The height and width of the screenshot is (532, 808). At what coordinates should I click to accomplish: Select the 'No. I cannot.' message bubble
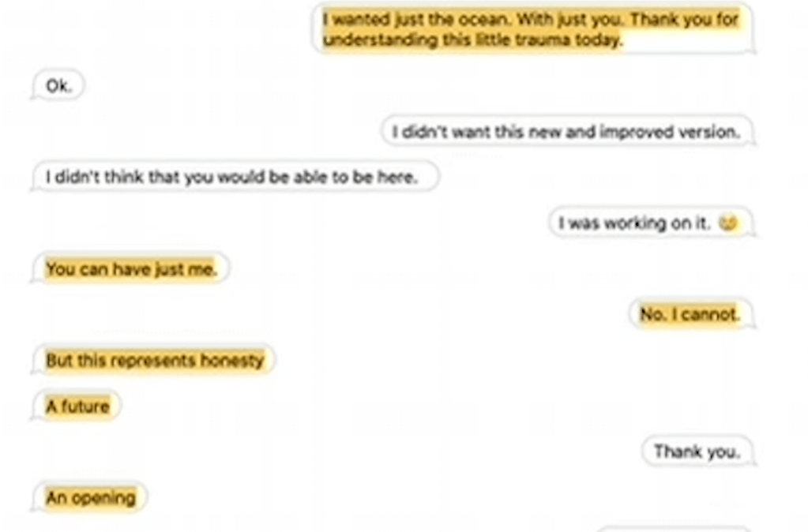click(690, 313)
